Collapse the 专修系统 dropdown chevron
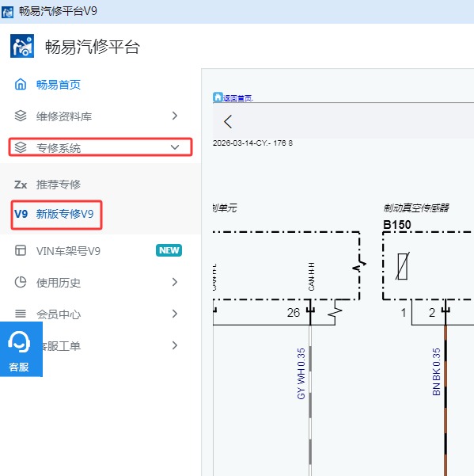474x476 pixels. [x=175, y=147]
